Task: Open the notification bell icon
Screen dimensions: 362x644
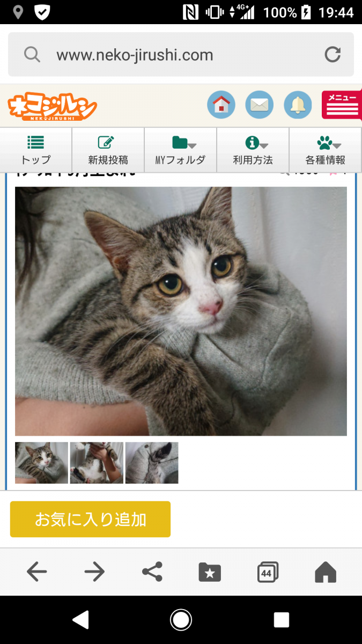Action: 298,105
